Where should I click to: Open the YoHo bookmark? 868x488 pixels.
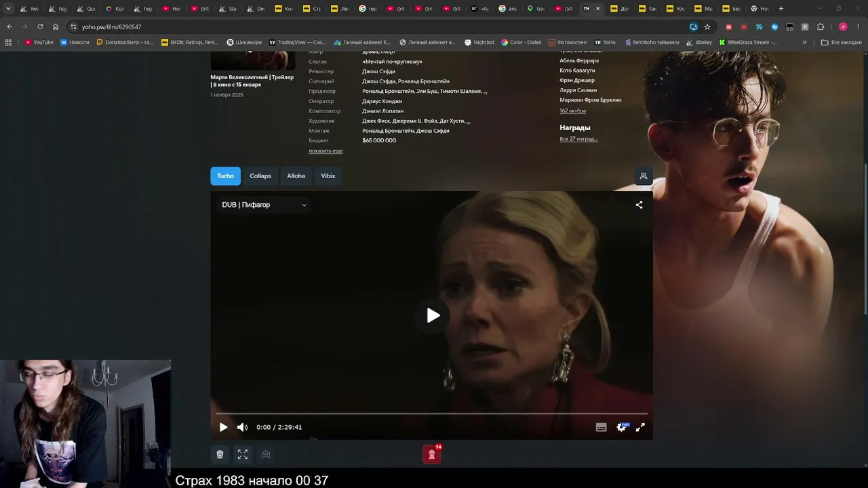tap(605, 42)
